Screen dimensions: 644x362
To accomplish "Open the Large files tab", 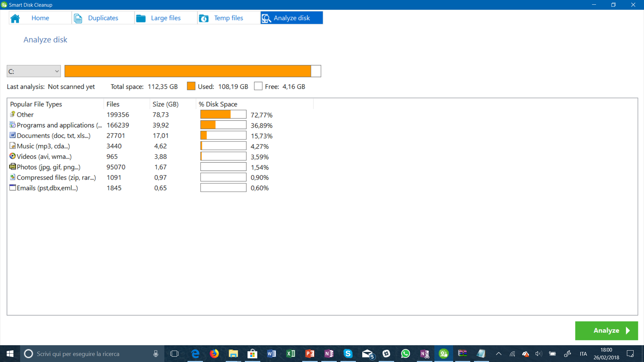I will click(x=166, y=18).
